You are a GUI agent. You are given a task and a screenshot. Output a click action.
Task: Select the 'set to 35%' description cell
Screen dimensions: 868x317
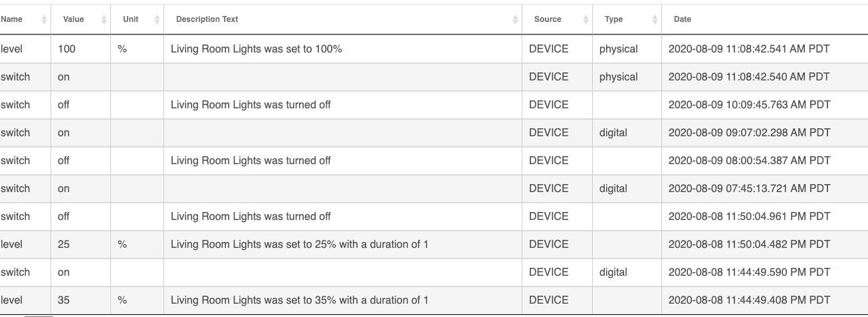coord(343,300)
